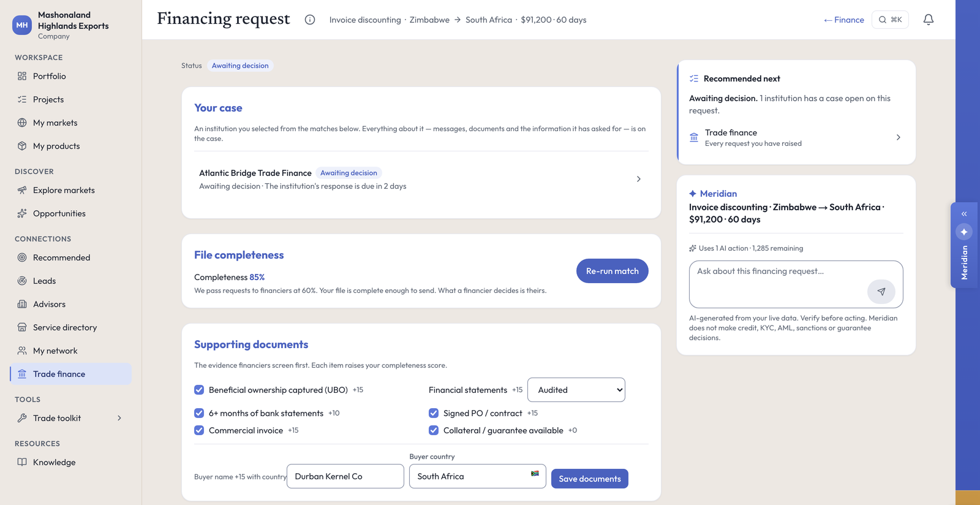Click Re-run match button
Screen dimensions: 980x505
coord(612,271)
